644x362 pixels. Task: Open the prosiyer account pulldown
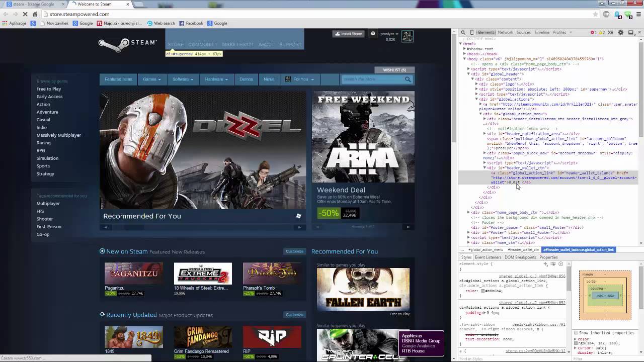pyautogui.click(x=389, y=34)
